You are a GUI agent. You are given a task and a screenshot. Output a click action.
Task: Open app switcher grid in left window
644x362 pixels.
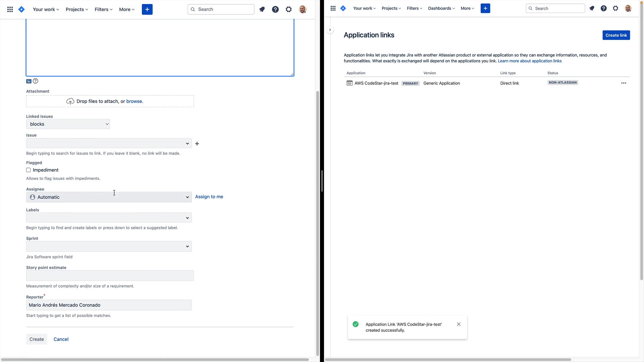click(10, 9)
